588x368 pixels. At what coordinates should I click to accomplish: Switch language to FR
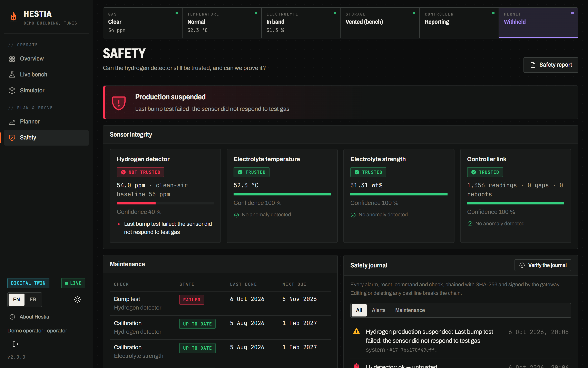33,300
